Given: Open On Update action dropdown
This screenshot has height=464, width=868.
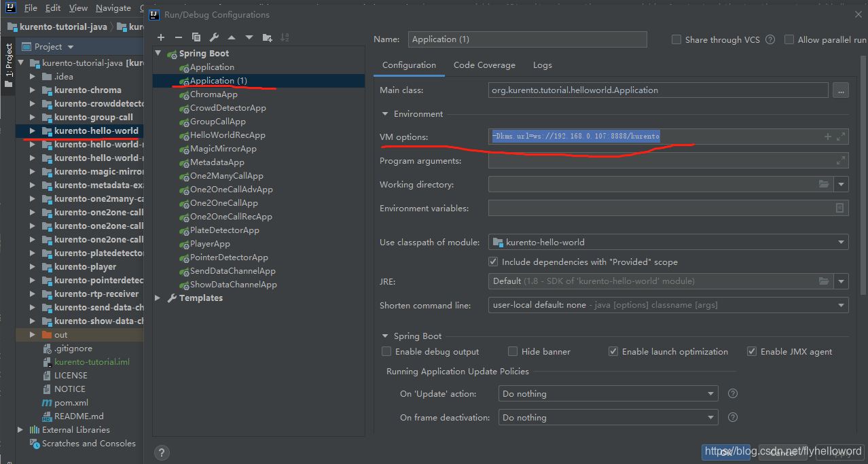Looking at the screenshot, I should point(609,393).
